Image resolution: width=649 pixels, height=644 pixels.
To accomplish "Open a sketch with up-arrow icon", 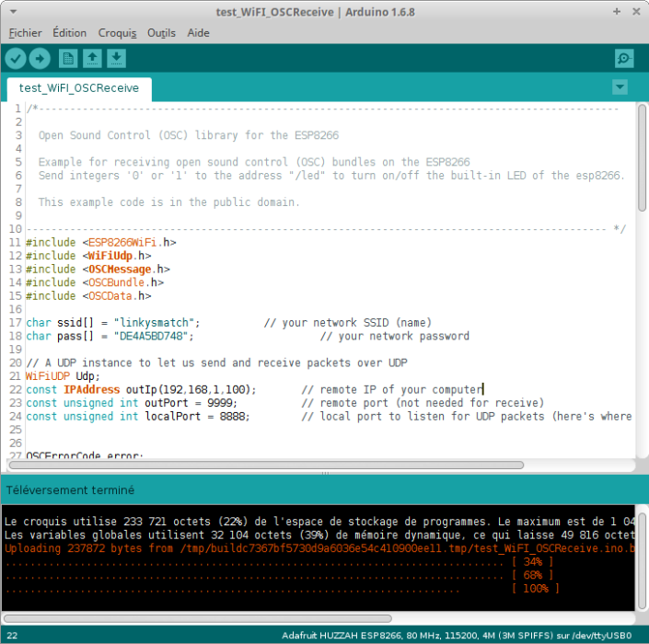I will (92, 58).
